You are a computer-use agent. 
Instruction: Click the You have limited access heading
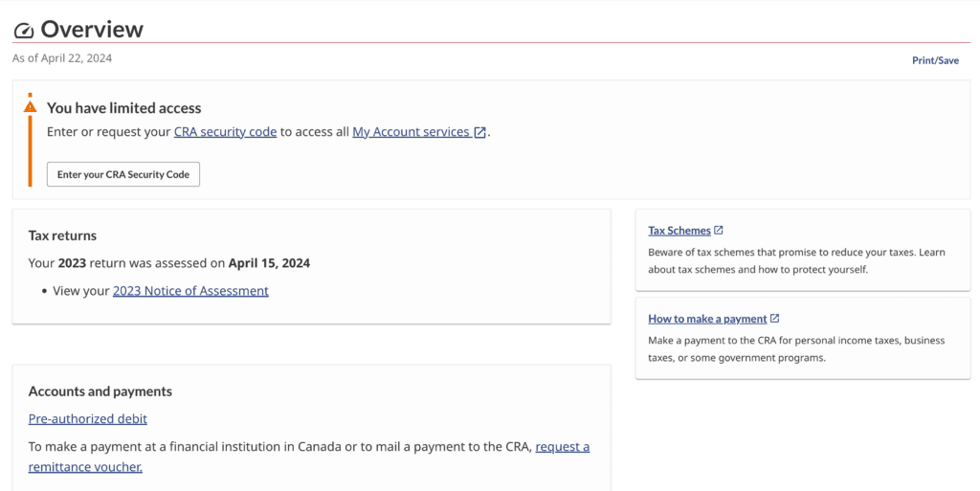(x=123, y=108)
